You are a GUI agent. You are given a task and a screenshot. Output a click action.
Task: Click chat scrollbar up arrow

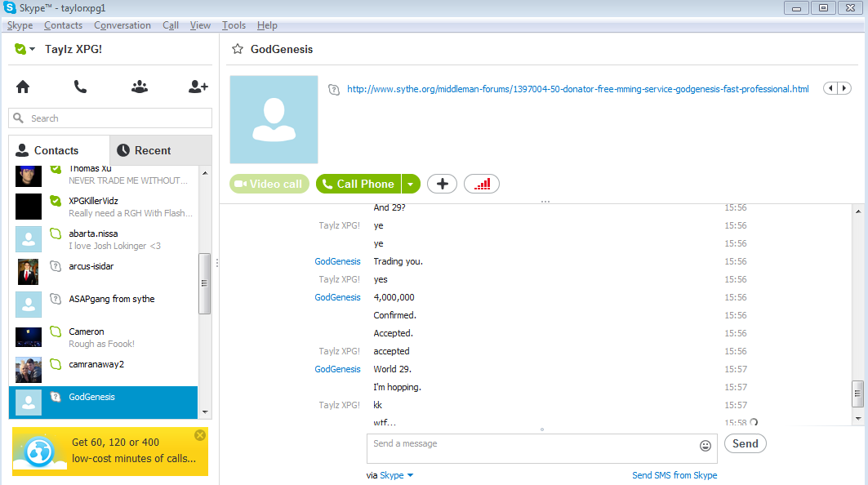858,211
